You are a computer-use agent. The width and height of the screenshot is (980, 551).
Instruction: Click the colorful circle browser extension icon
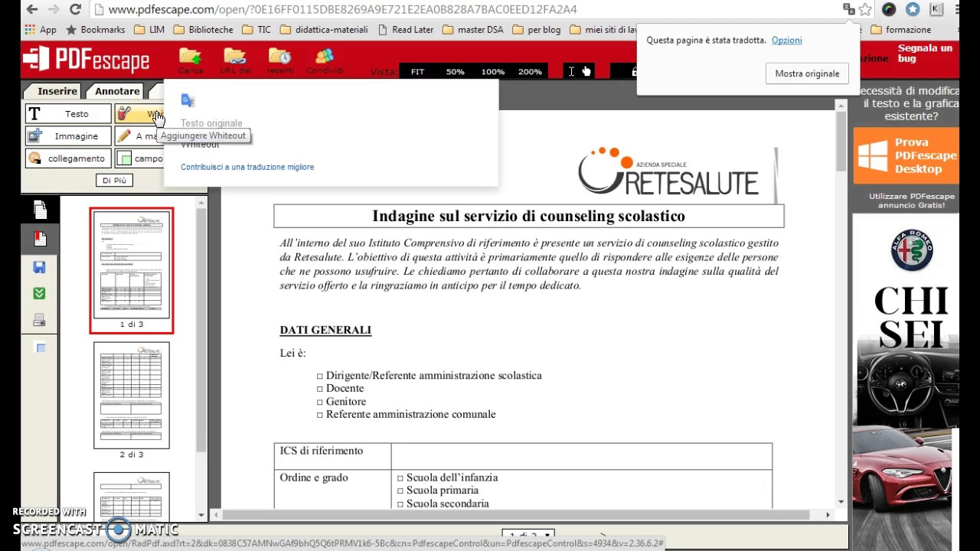[889, 9]
